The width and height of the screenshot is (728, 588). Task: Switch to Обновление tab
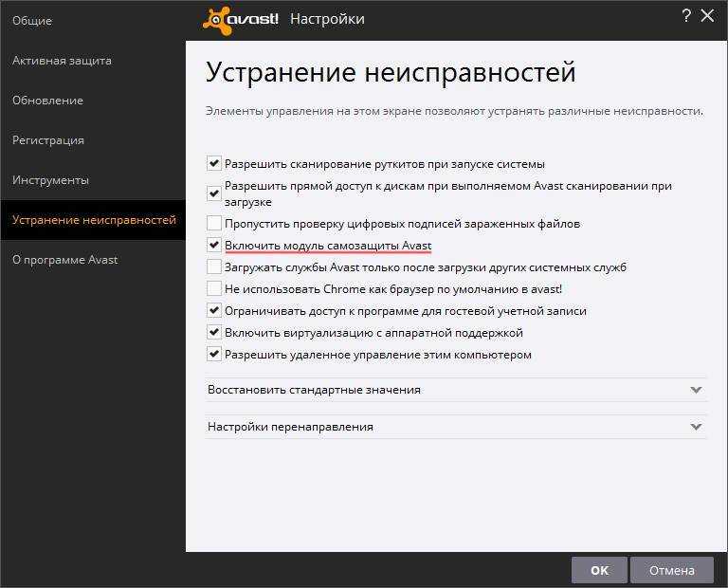[x=93, y=101]
